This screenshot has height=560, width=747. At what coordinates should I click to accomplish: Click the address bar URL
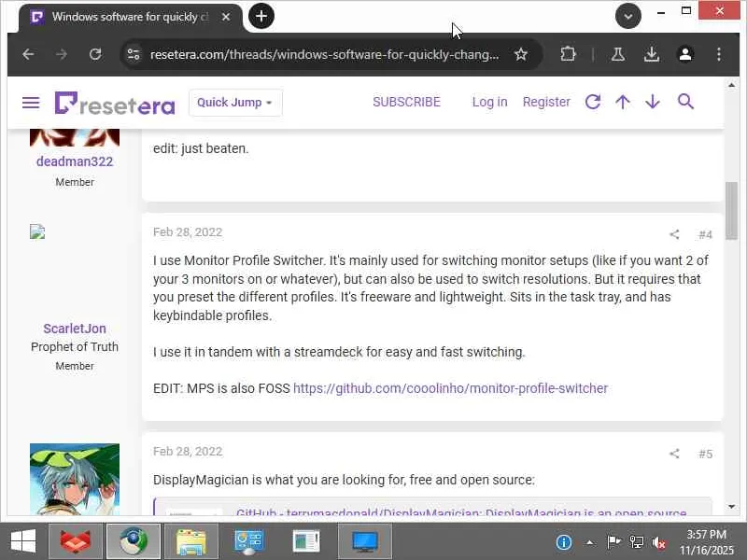click(324, 55)
